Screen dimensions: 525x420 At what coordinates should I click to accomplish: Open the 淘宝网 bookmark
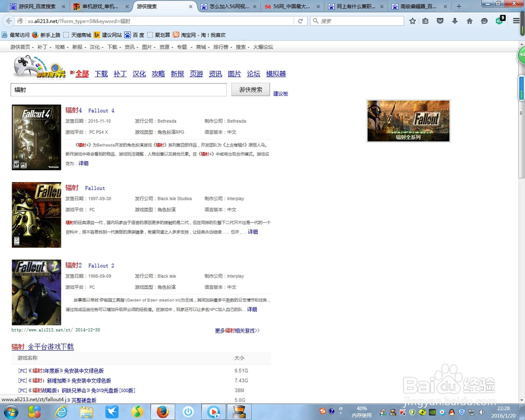click(199, 35)
